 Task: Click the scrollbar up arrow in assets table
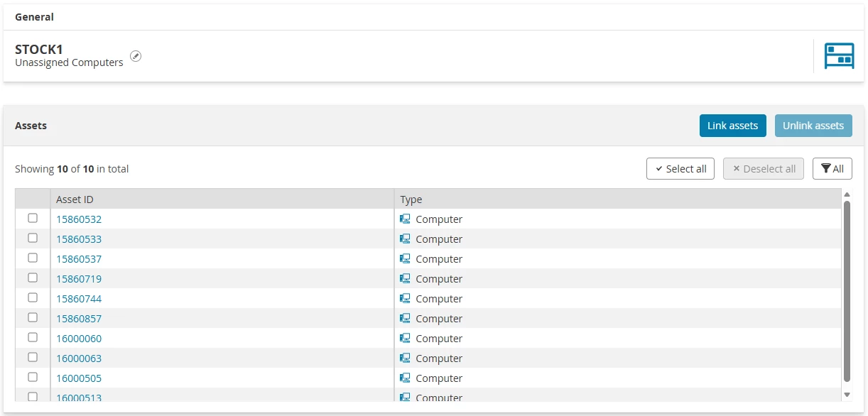pos(847,194)
